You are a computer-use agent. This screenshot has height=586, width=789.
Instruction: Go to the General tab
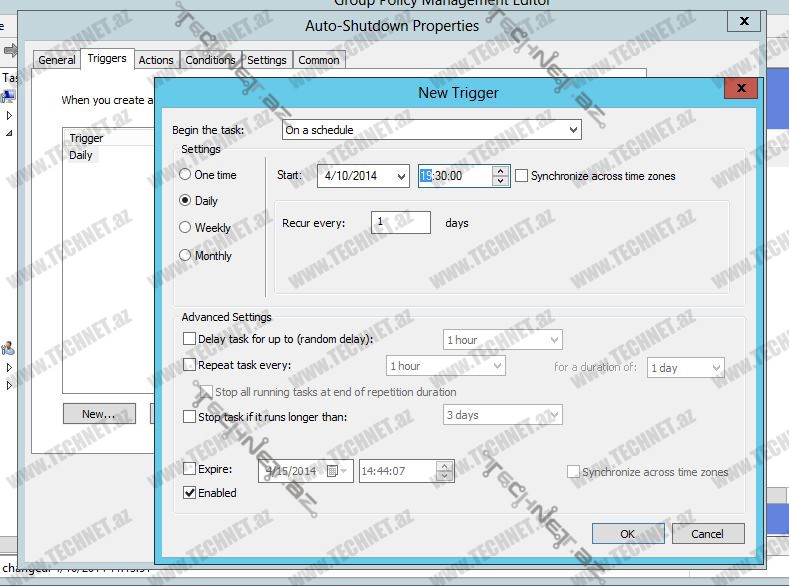57,60
